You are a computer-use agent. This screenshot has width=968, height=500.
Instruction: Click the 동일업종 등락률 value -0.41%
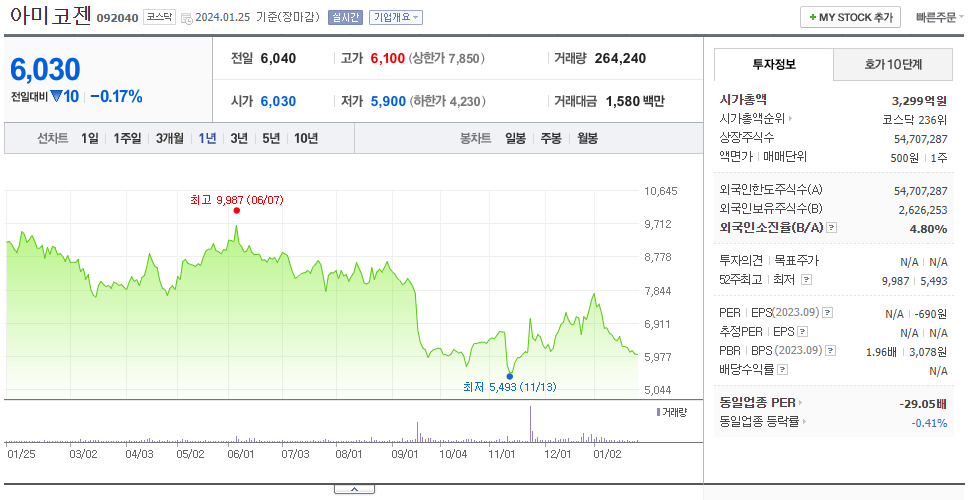coord(929,423)
